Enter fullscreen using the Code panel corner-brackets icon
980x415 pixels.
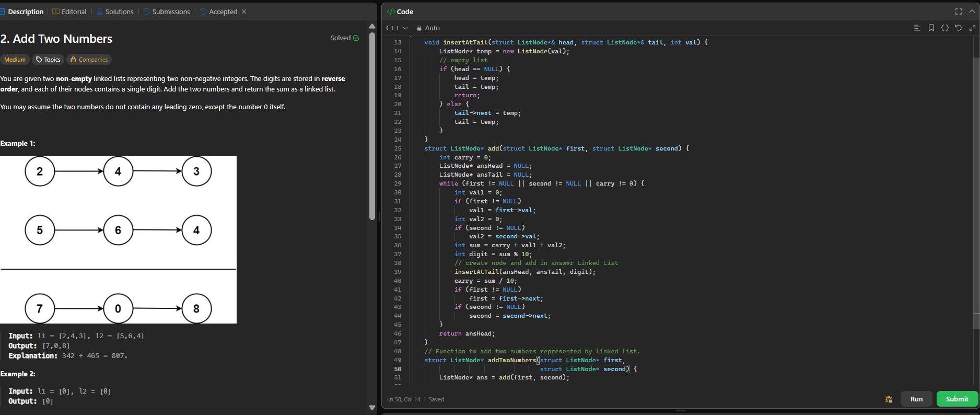point(958,11)
